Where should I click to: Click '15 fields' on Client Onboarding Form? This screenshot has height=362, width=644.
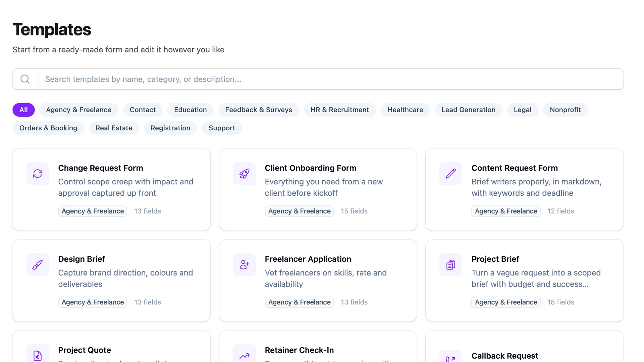pos(354,211)
